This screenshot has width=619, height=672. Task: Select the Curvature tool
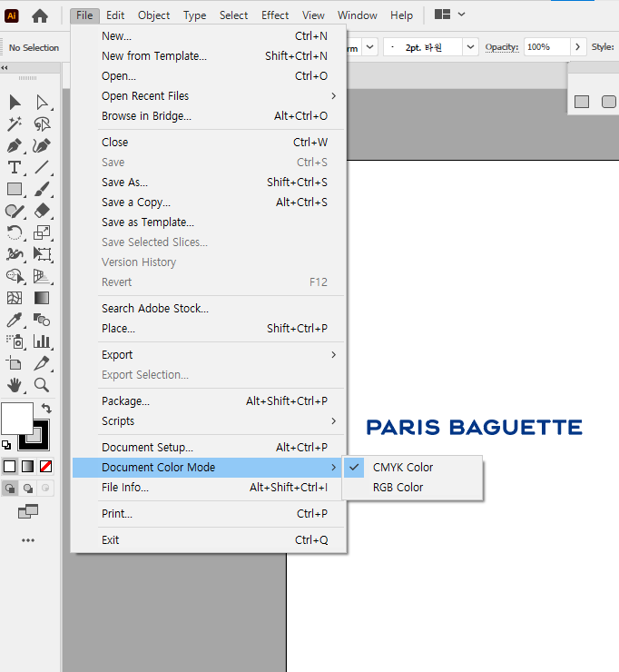[x=42, y=145]
